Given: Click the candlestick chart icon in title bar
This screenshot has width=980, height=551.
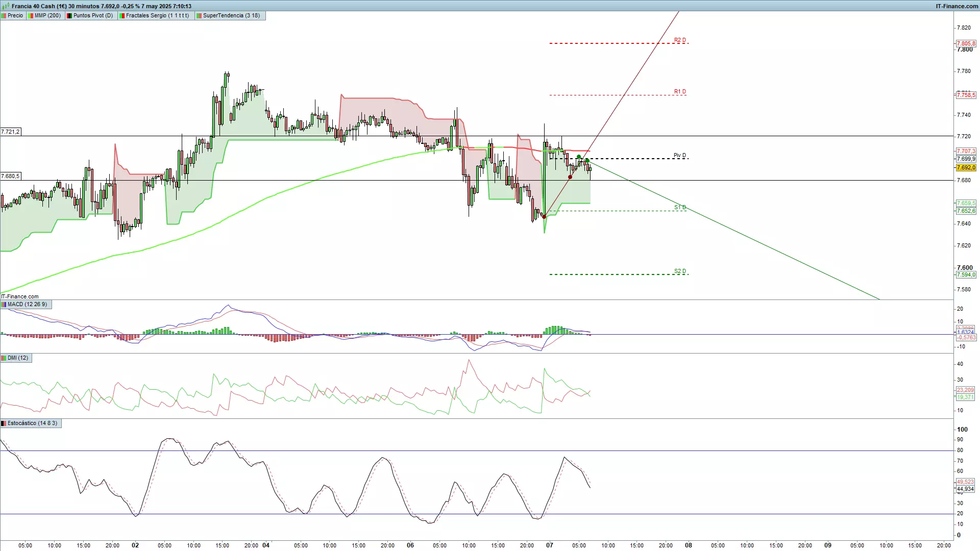Looking at the screenshot, I should point(5,6).
